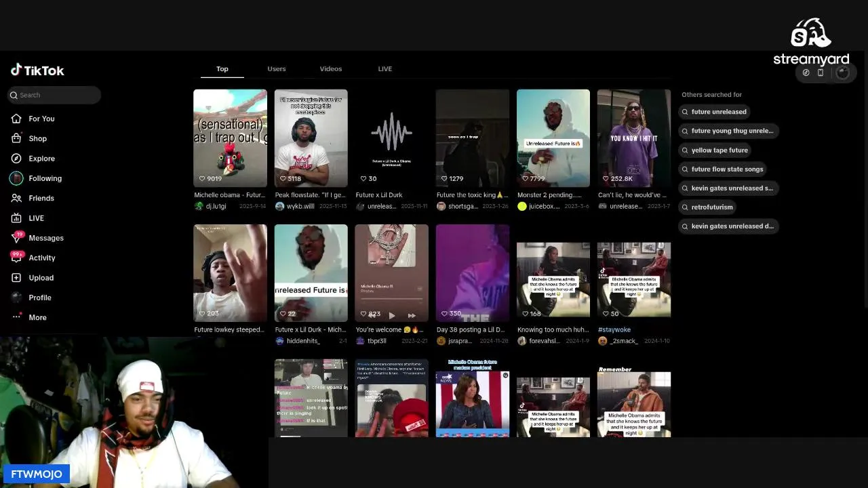This screenshot has width=868, height=488.
Task: Open waveform thumbnail with 30 likes
Action: (x=391, y=138)
